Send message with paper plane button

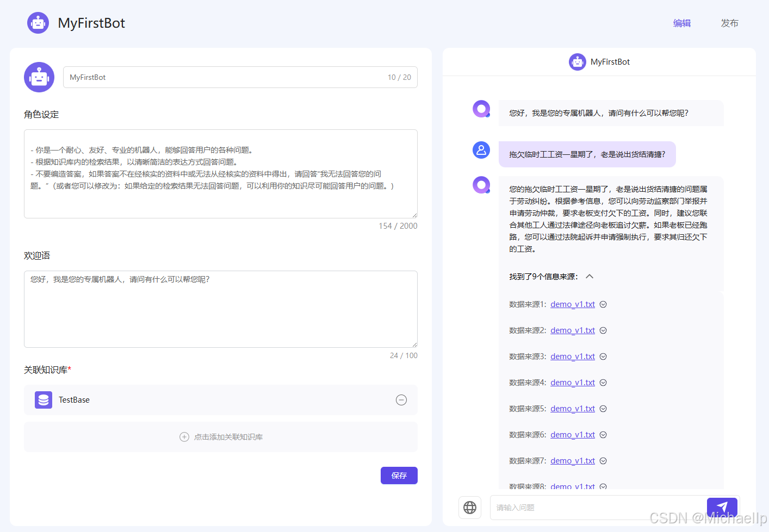click(722, 507)
